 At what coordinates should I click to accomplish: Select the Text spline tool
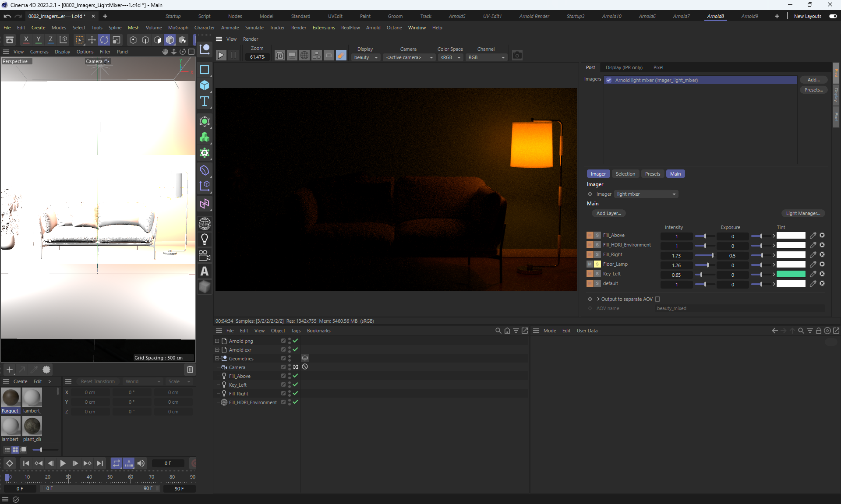[205, 102]
